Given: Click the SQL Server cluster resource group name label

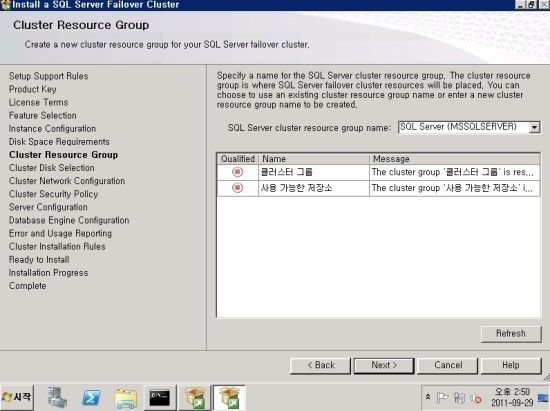Looking at the screenshot, I should coord(309,128).
